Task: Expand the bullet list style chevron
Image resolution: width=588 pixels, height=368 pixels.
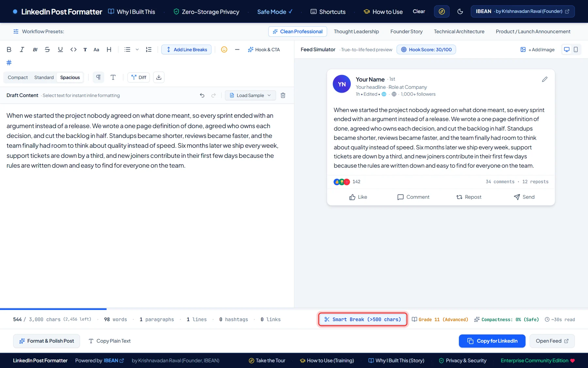Action: coord(137,49)
